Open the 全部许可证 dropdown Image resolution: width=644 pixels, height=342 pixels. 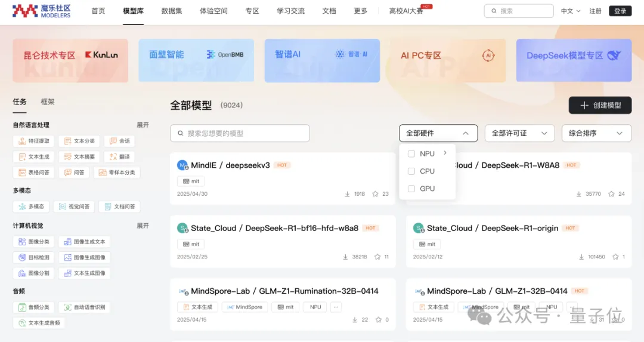[519, 133]
